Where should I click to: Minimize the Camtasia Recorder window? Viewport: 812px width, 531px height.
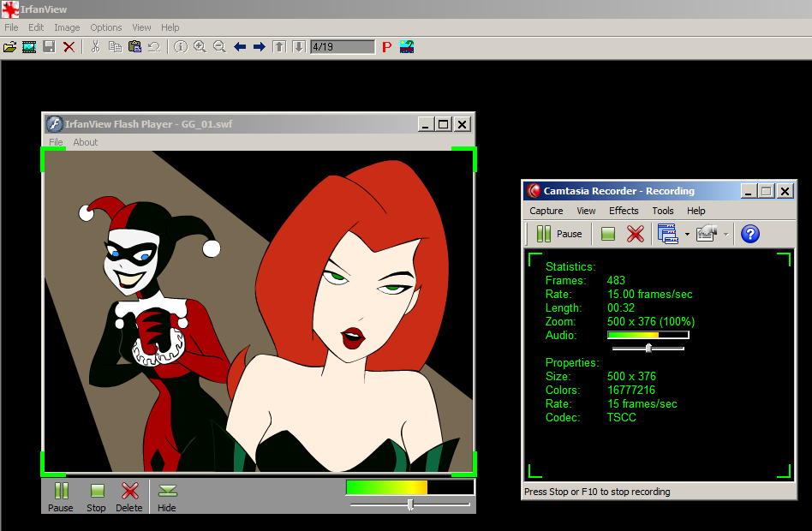coord(748,191)
